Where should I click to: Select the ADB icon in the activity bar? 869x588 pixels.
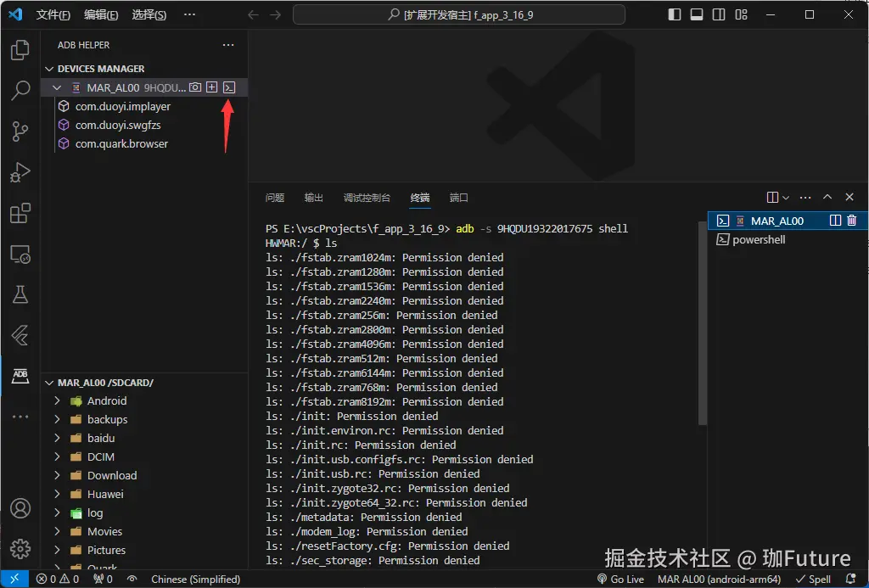point(20,375)
